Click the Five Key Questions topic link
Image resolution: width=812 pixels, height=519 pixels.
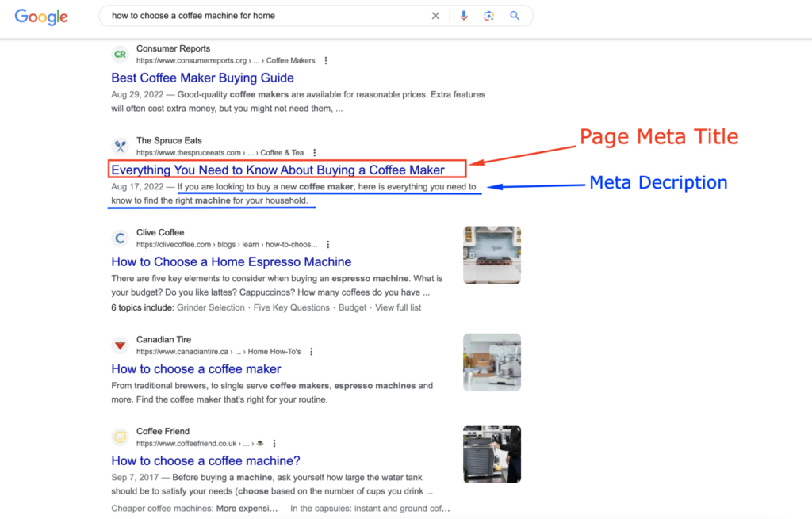click(292, 307)
